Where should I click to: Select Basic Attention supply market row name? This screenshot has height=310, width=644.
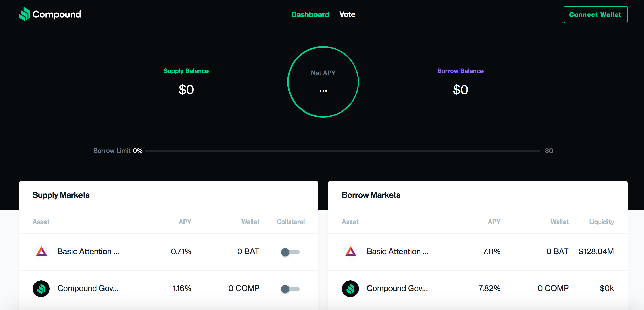88,251
